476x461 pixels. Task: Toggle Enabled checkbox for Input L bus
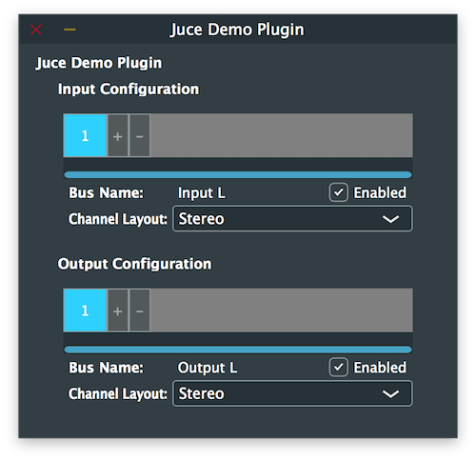coord(338,192)
